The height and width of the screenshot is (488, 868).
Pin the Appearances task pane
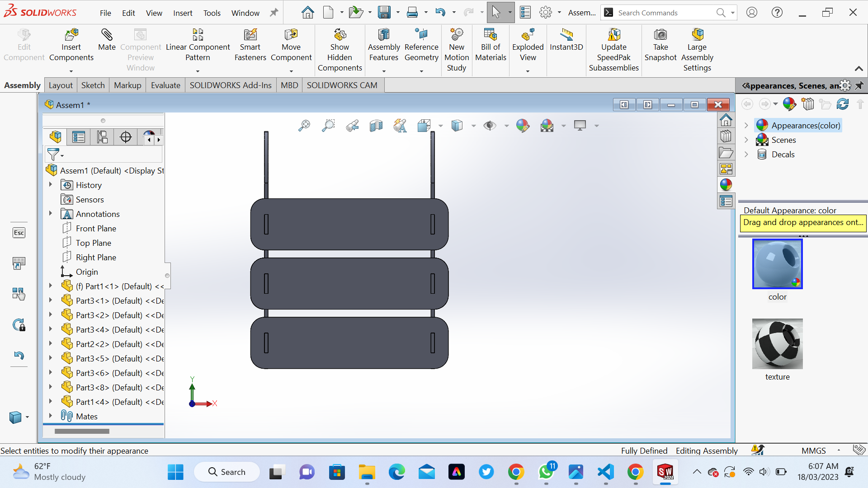coord(859,85)
